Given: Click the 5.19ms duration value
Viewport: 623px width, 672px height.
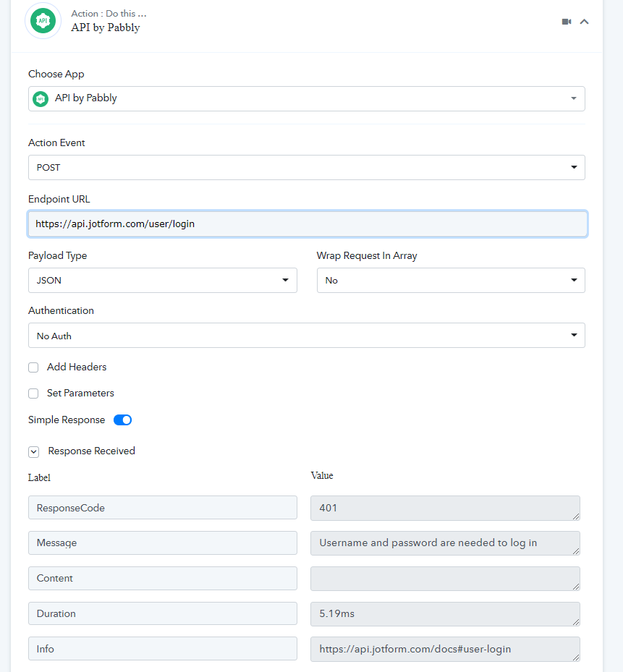Looking at the screenshot, I should pos(445,613).
